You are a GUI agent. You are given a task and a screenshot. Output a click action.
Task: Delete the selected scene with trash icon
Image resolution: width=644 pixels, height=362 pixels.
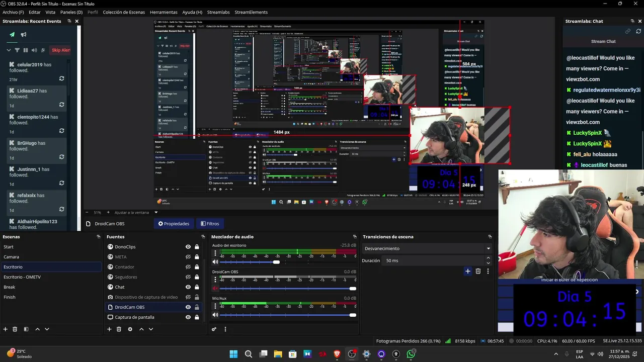click(x=15, y=329)
